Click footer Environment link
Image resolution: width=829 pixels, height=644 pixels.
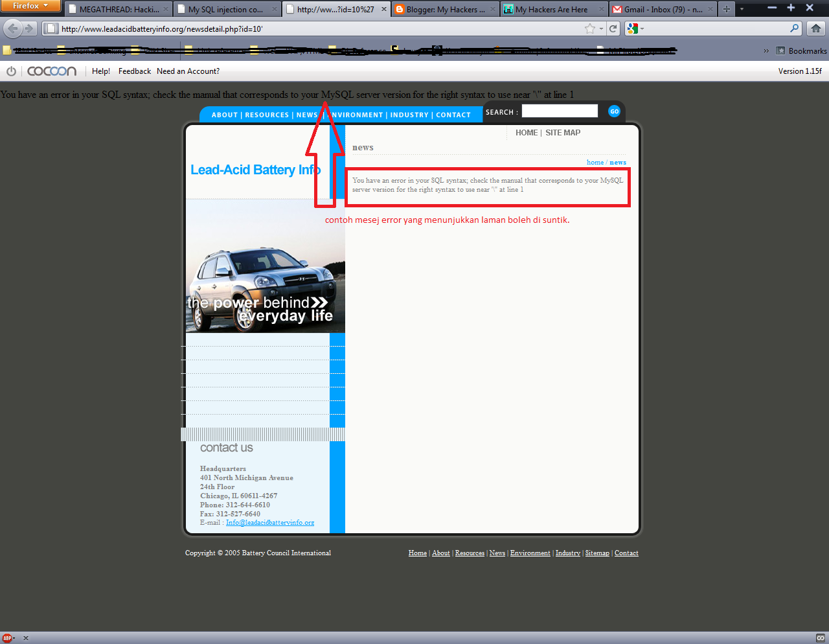coord(530,553)
